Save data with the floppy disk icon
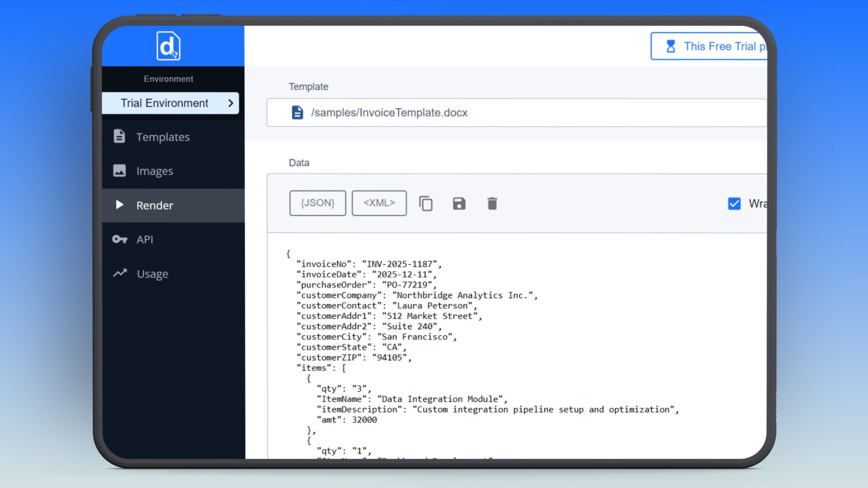This screenshot has height=488, width=868. point(459,203)
